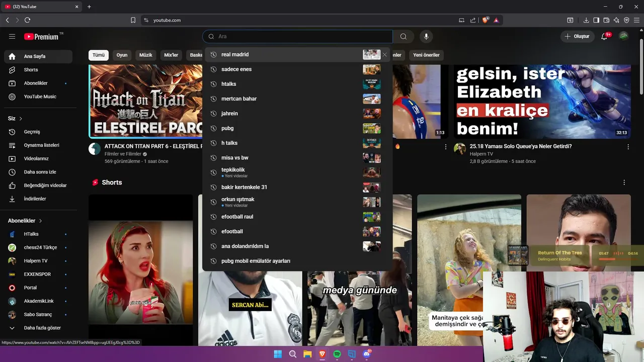Select 'mertcan bahar' search suggestion

297,99
